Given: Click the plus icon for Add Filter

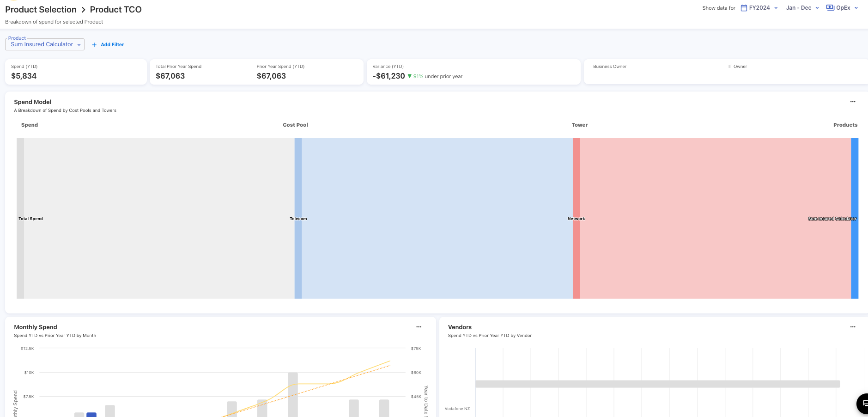Looking at the screenshot, I should coord(94,45).
